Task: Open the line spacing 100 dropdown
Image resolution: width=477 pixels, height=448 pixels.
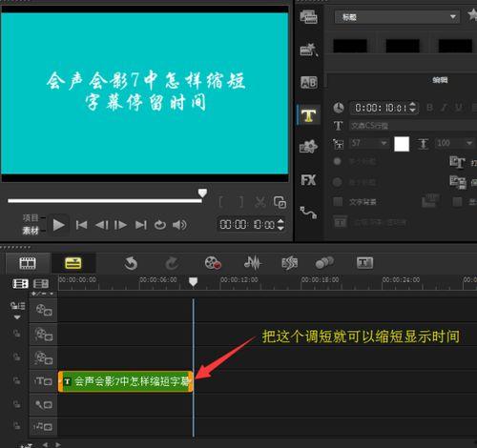Action: coord(455,143)
